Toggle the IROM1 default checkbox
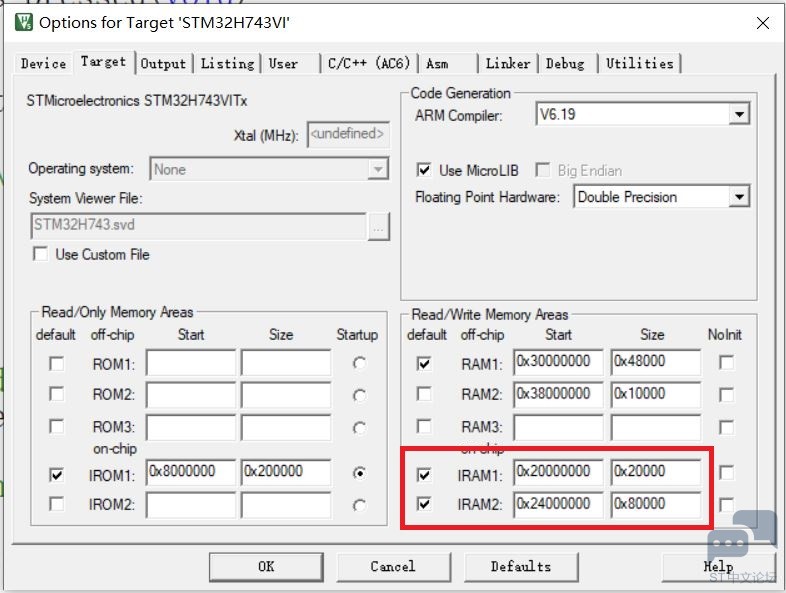 click(57, 474)
